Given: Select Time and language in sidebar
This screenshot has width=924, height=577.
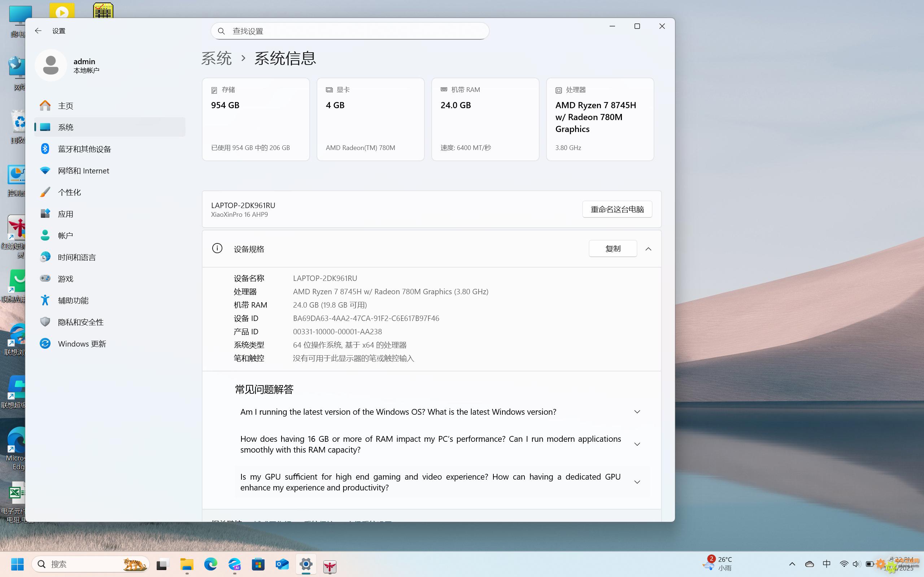Looking at the screenshot, I should point(77,257).
